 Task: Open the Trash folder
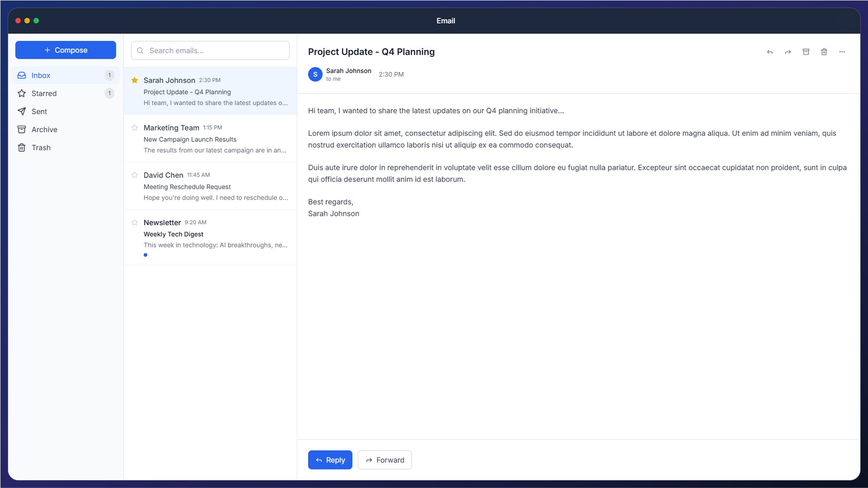coord(66,148)
